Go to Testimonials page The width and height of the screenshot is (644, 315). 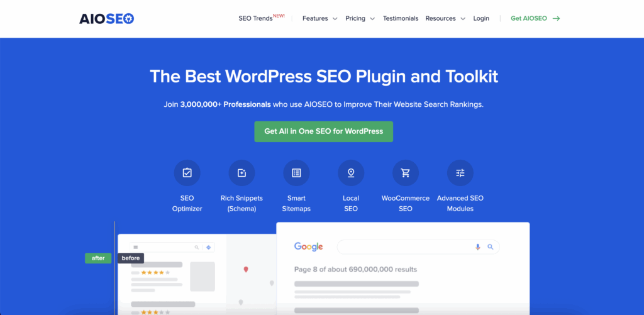coord(401,18)
